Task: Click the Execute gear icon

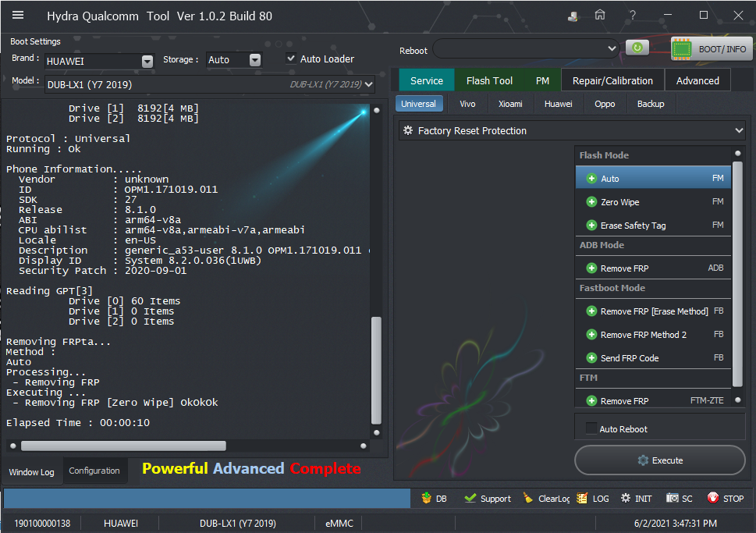Action: tap(643, 460)
